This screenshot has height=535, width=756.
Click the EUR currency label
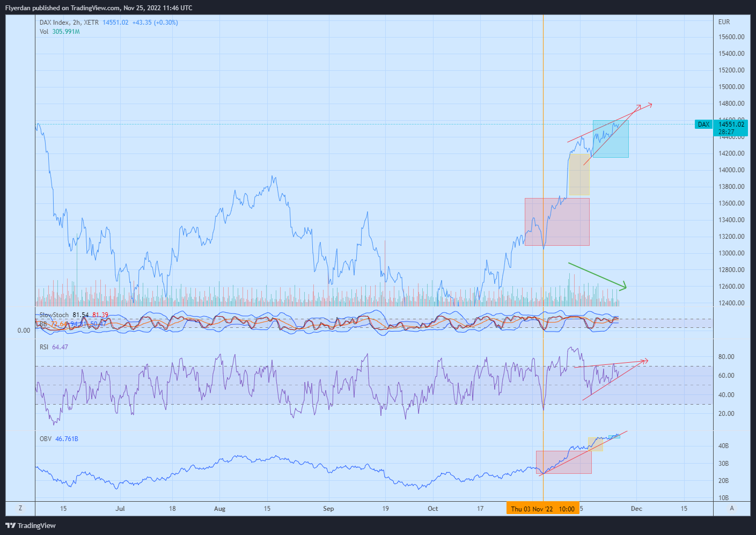[724, 22]
